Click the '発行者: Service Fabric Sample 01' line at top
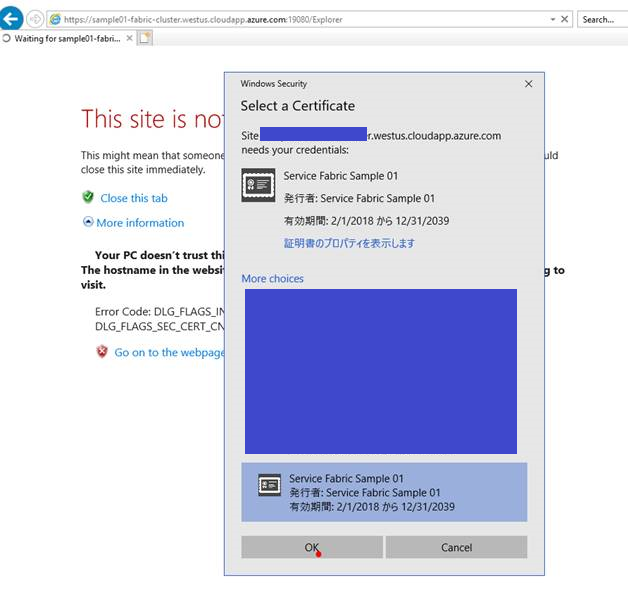 coord(359,199)
